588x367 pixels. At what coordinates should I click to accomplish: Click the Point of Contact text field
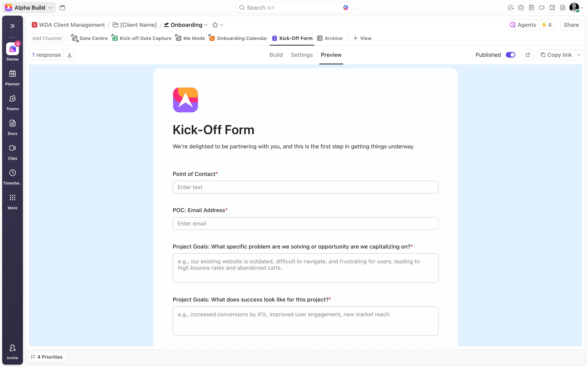click(x=305, y=187)
